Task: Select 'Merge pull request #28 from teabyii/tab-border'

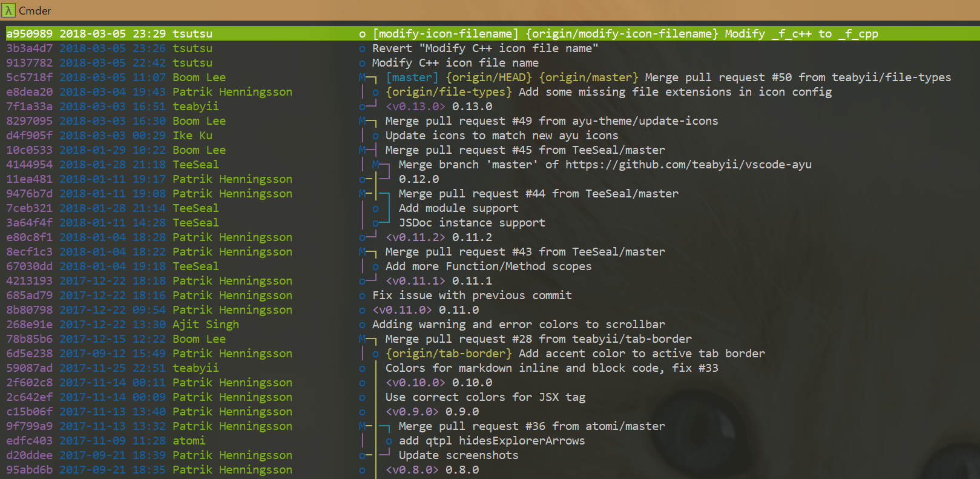Action: tap(539, 339)
